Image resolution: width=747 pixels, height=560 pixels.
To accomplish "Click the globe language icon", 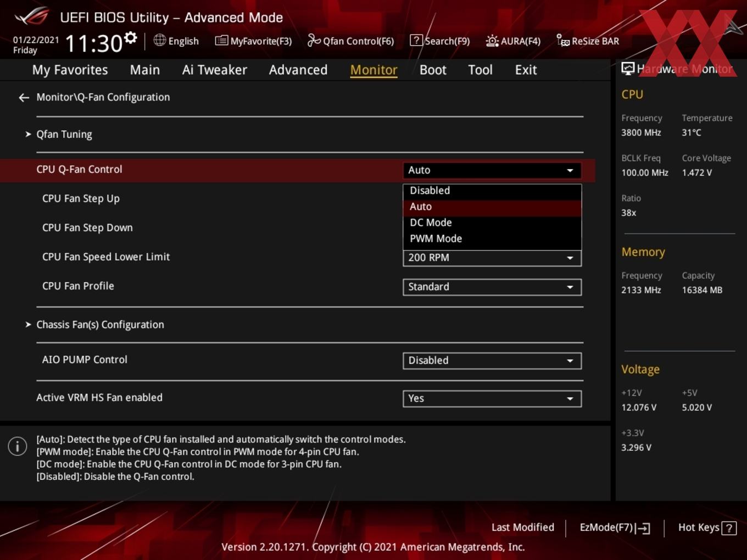I will 160,40.
